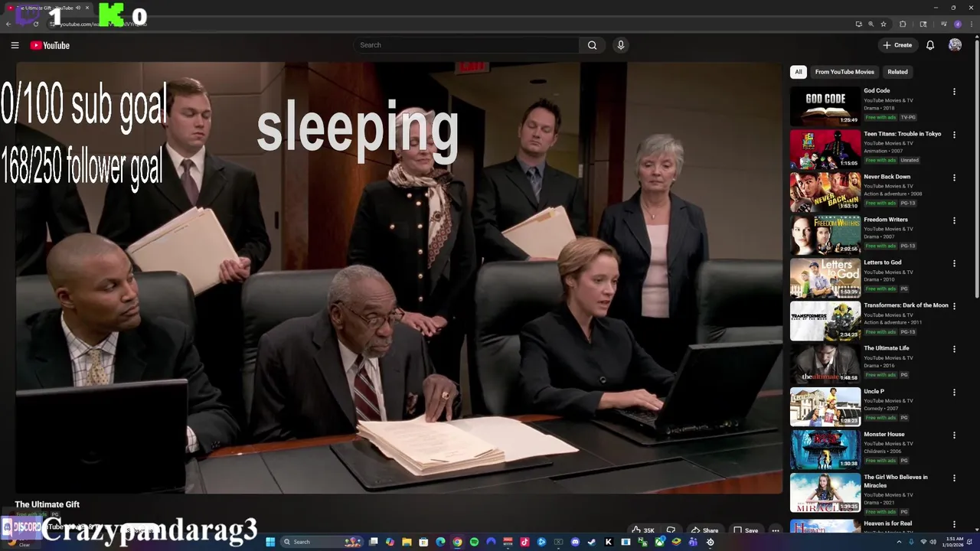Viewport: 980px width, 551px height.
Task: Open Letters to God thumbnail
Action: pyautogui.click(x=825, y=277)
